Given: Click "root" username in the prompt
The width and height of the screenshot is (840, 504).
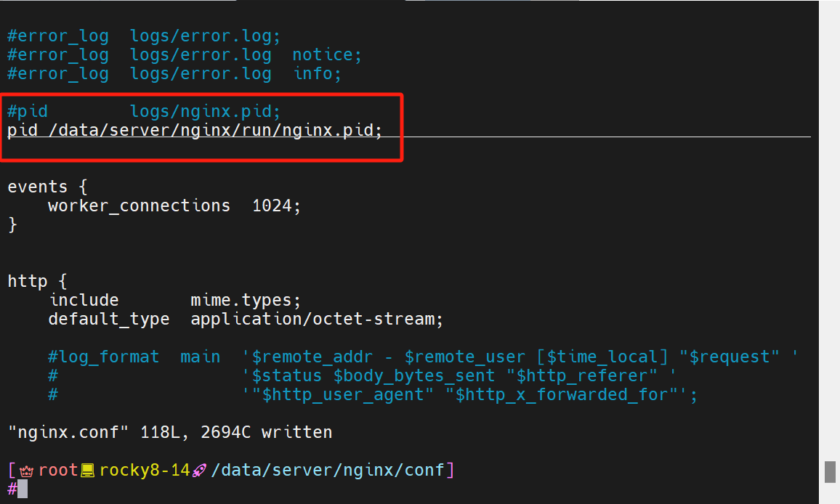Looking at the screenshot, I should (x=58, y=471).
